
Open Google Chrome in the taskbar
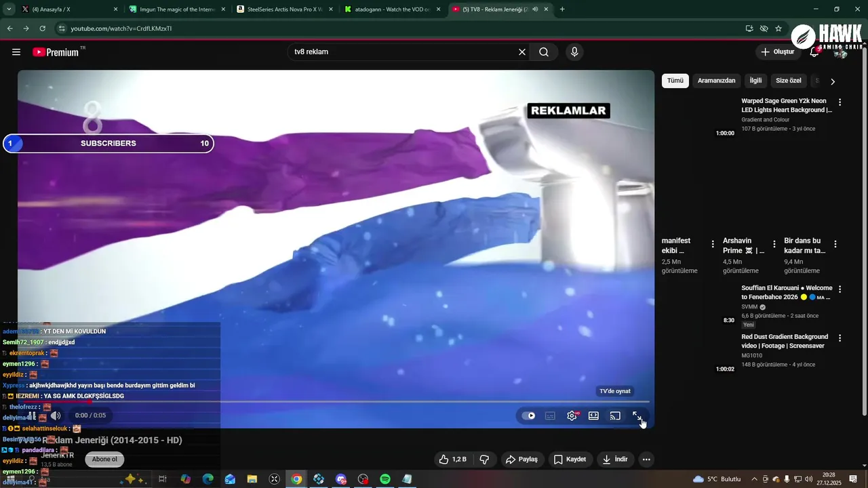pyautogui.click(x=296, y=479)
